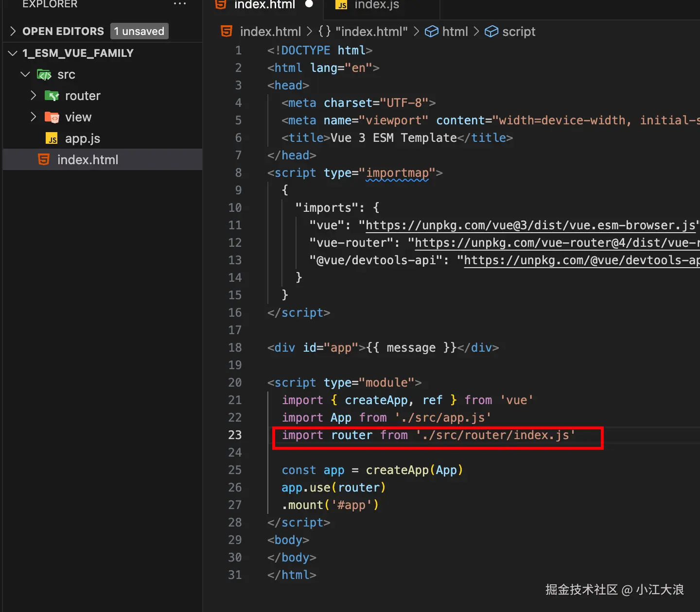Click the type="module" script tag

pyautogui.click(x=344, y=383)
